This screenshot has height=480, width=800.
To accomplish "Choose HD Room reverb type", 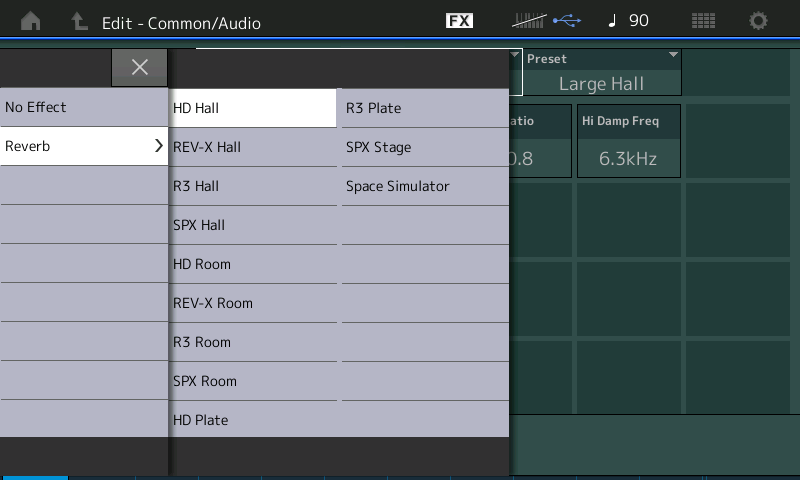I will tap(252, 264).
